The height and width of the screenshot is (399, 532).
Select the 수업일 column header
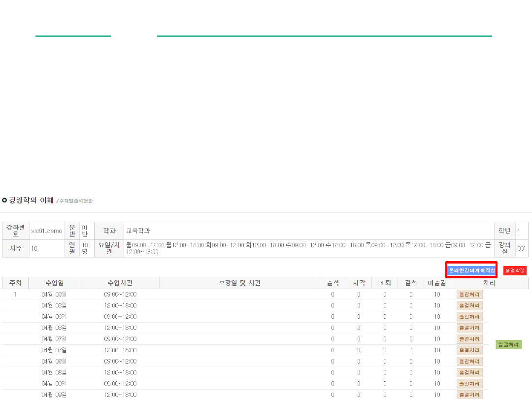(x=55, y=283)
